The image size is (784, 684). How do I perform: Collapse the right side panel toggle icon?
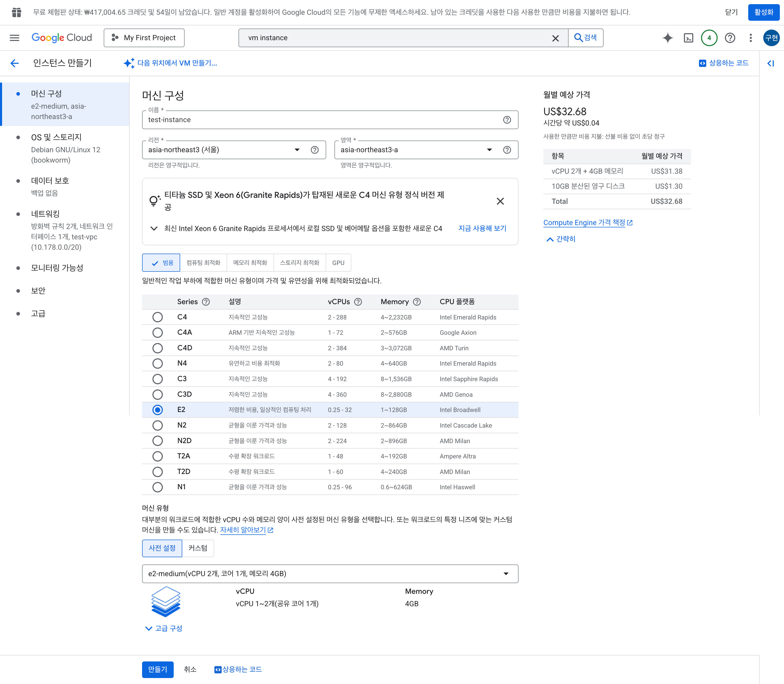coord(771,63)
